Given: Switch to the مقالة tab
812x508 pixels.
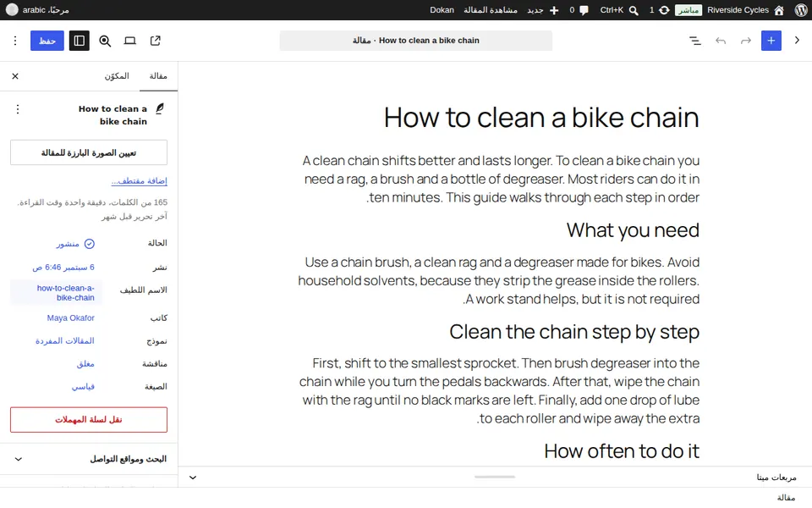Looking at the screenshot, I should click(158, 76).
